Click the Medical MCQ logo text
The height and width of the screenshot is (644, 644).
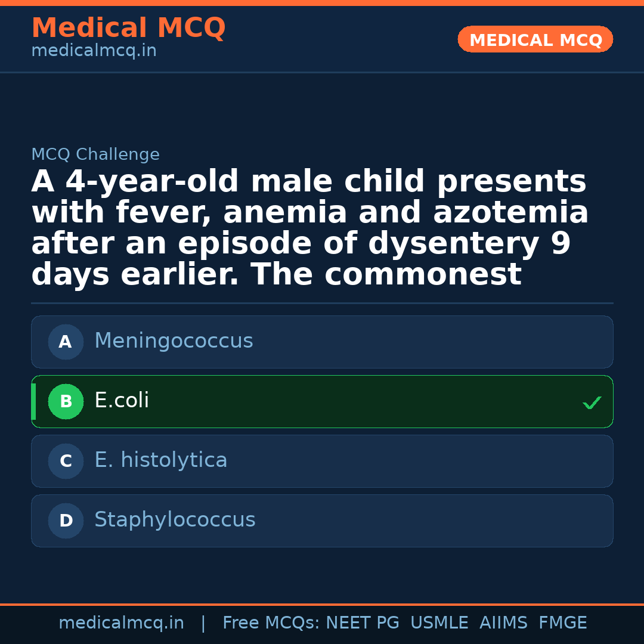tap(128, 28)
